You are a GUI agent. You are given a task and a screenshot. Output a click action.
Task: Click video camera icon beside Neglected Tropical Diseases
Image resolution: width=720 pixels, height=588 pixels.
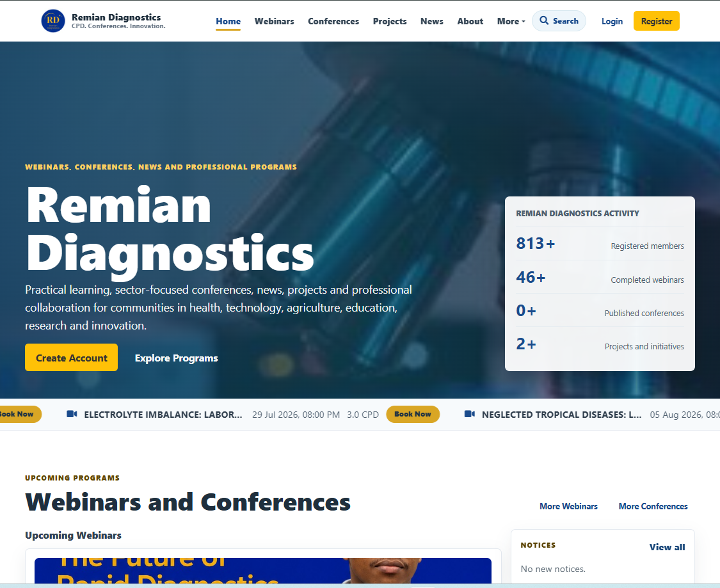(470, 414)
